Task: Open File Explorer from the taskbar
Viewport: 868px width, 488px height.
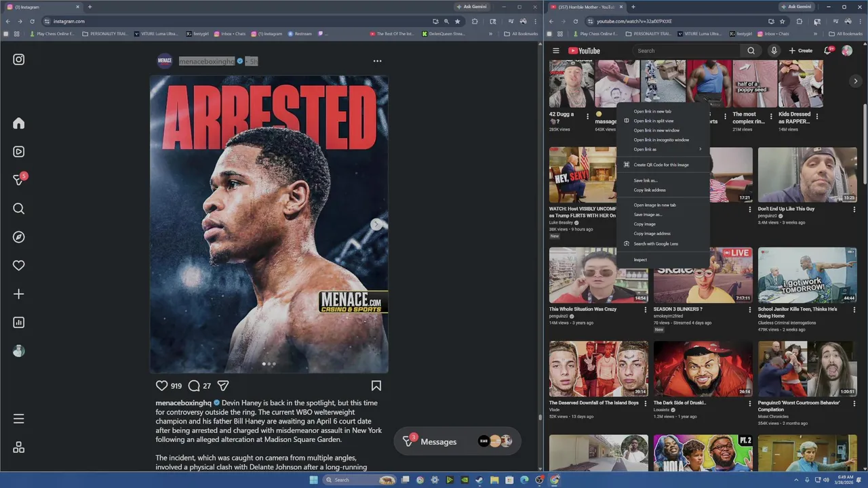Action: (494, 480)
